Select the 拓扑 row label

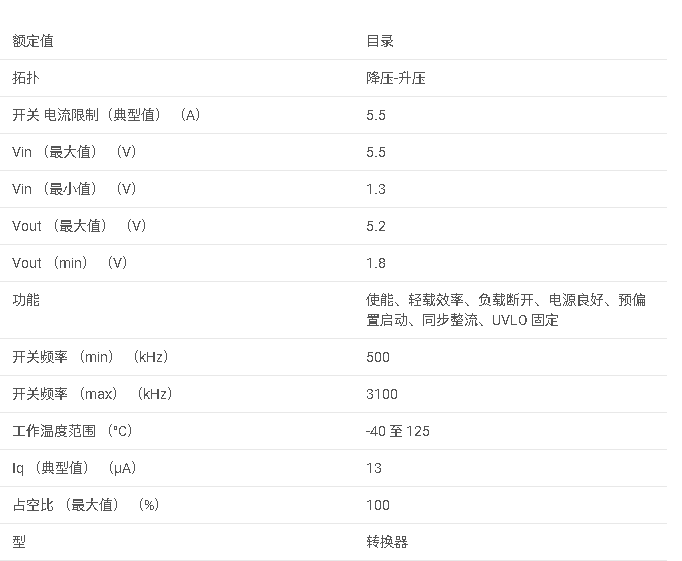26,78
